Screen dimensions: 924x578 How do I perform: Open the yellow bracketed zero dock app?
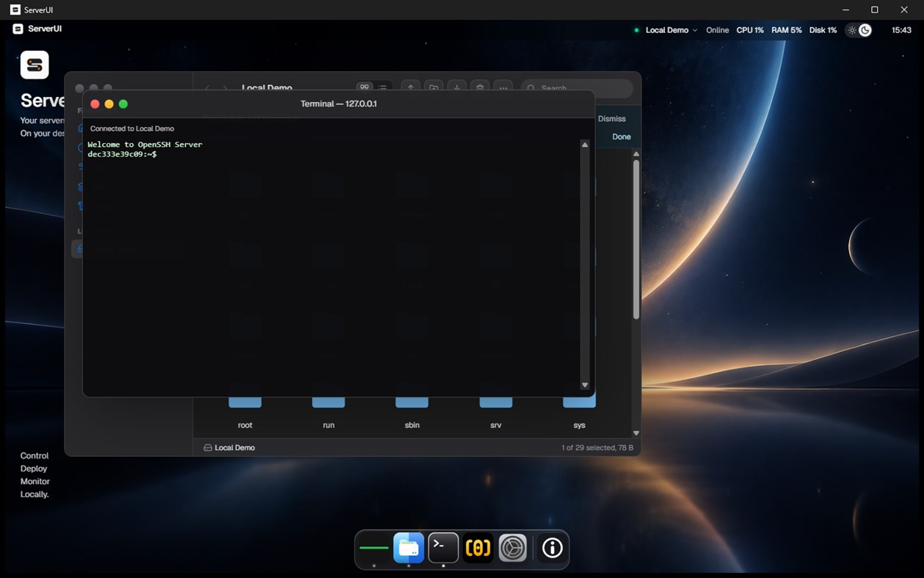[x=478, y=548]
